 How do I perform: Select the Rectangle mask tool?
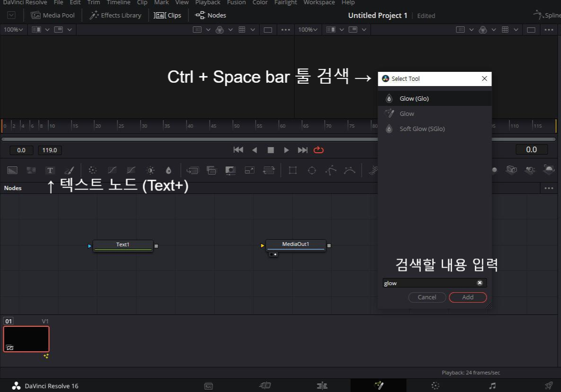coord(293,170)
